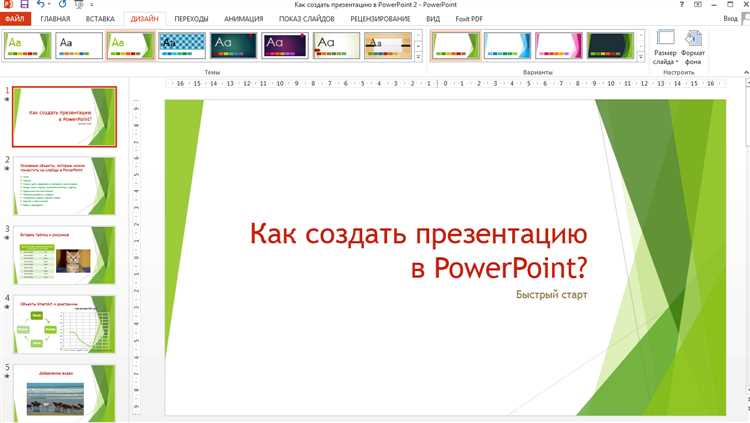Screen dimensions: 750x423
Task: Apply the dark purple theme
Action: 285,45
